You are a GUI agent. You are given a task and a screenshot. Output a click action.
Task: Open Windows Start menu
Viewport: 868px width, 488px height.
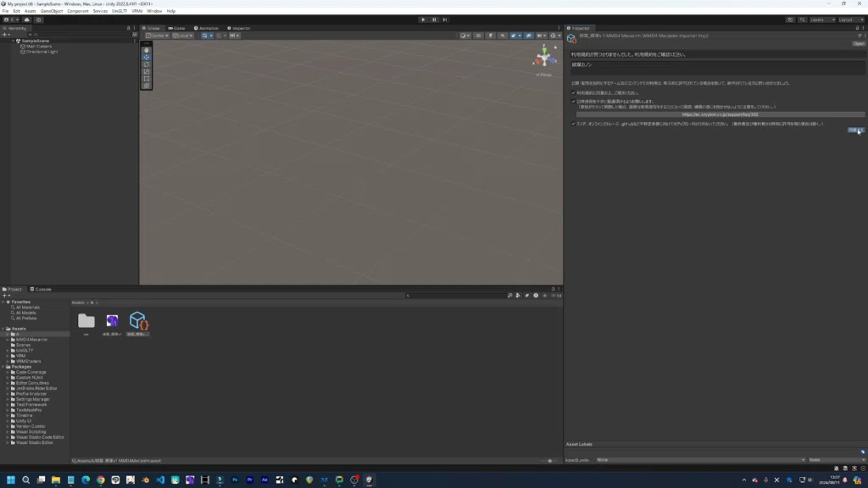point(10,480)
